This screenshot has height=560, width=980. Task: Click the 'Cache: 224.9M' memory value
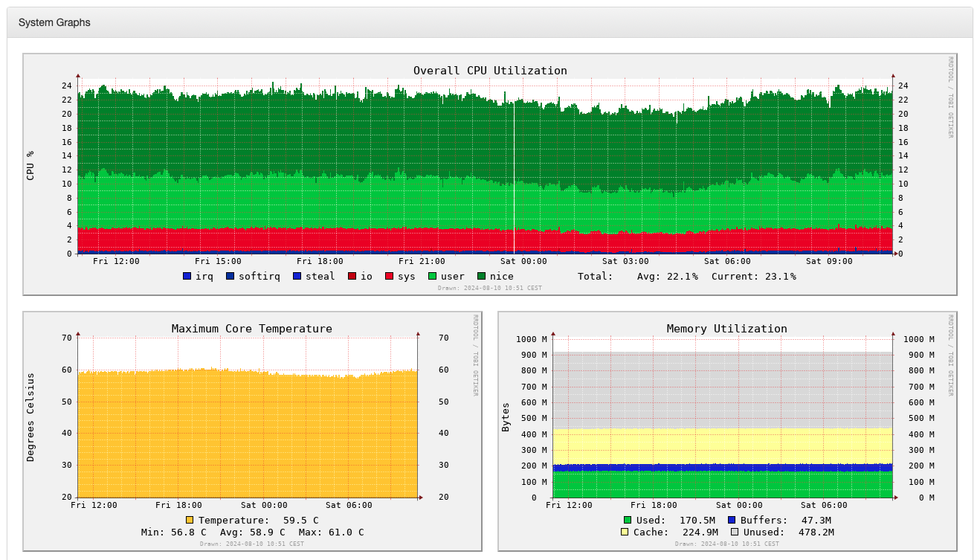click(x=676, y=532)
